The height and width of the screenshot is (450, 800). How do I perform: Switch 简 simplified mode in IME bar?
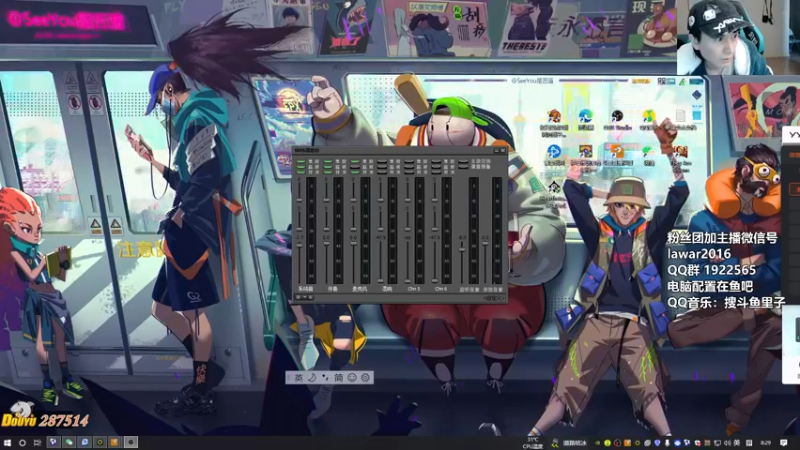pos(339,378)
